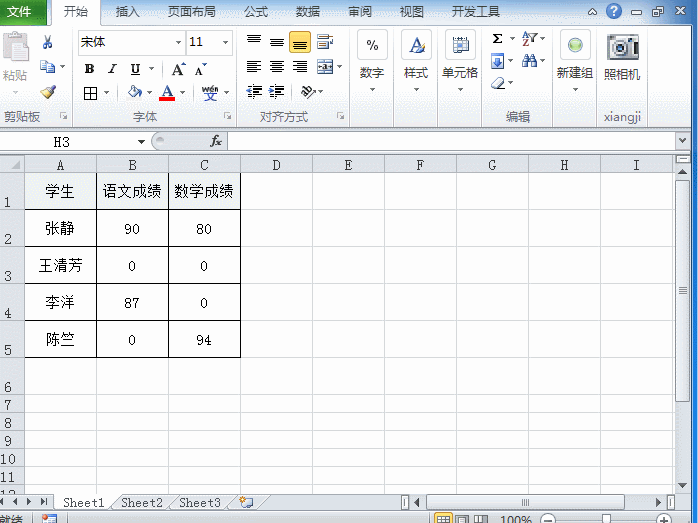The width and height of the screenshot is (698, 523).
Task: Open font dialog launcher
Action: tap(227, 116)
